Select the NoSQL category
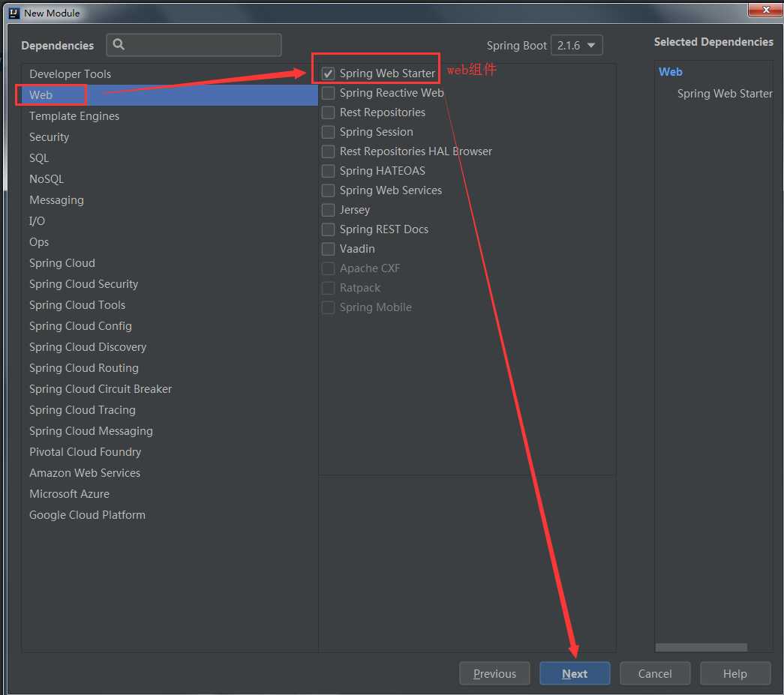This screenshot has width=784, height=695. [x=170, y=179]
